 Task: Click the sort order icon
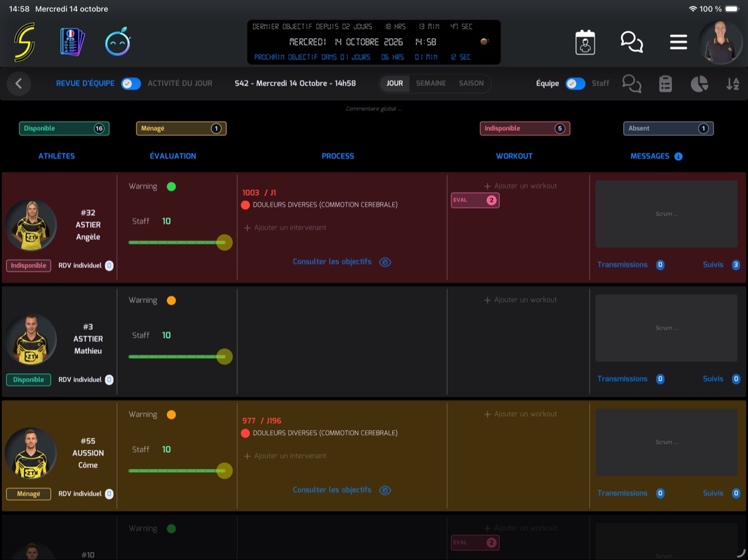732,83
